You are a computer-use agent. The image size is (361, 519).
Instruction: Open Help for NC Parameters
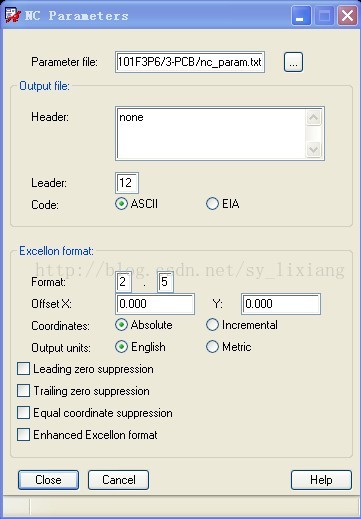[321, 480]
